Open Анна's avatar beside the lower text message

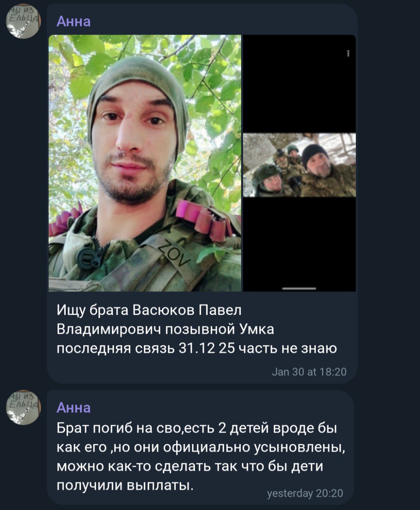click(24, 408)
